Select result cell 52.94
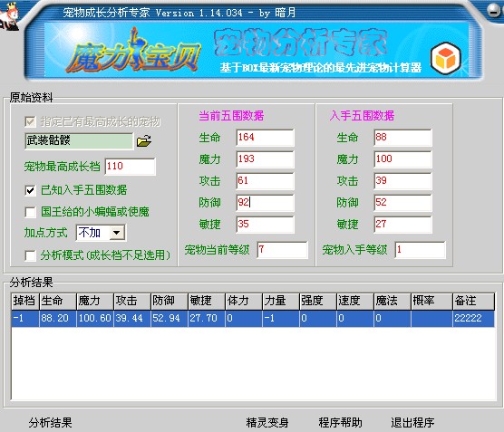Viewport: 504px width, 432px height. tap(170, 319)
